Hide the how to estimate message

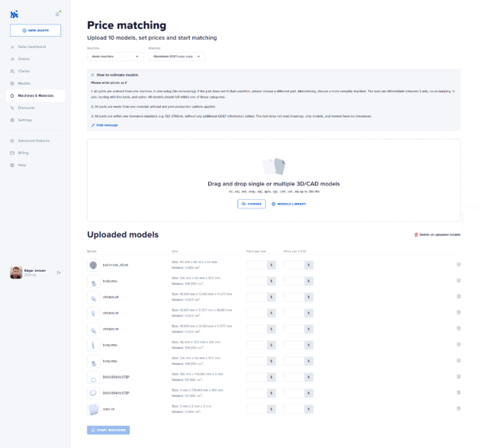coord(104,125)
